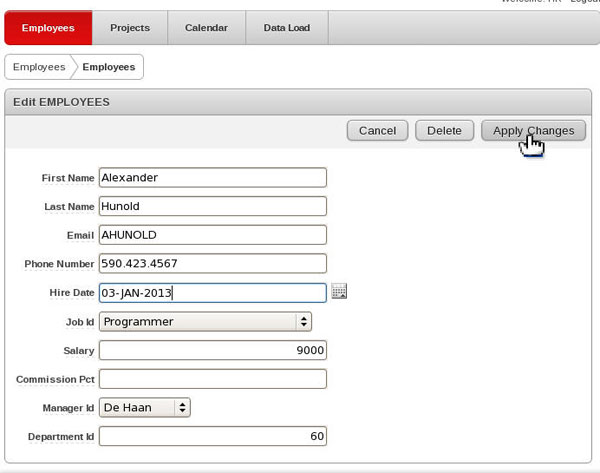Screen dimensions: 600x473
Task: Go to the Calendar tab
Action: [x=206, y=28]
